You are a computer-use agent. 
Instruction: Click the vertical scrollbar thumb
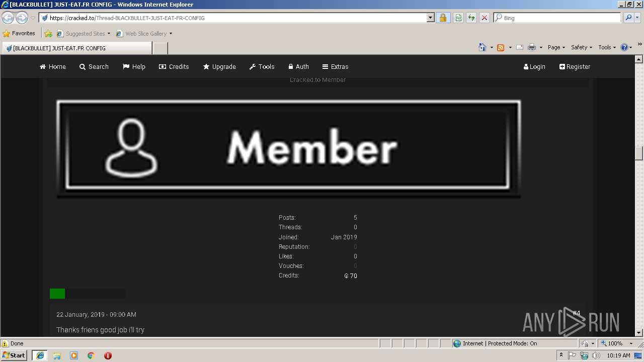639,153
